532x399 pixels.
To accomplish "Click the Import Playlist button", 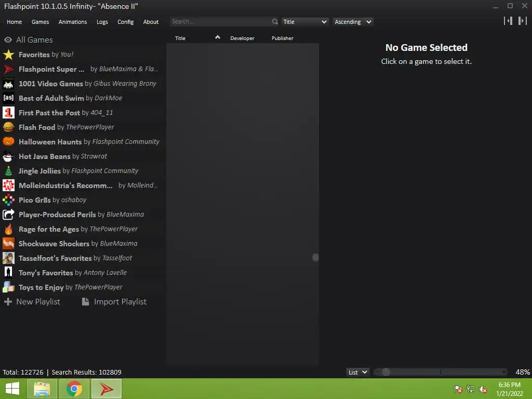I will click(x=114, y=302).
